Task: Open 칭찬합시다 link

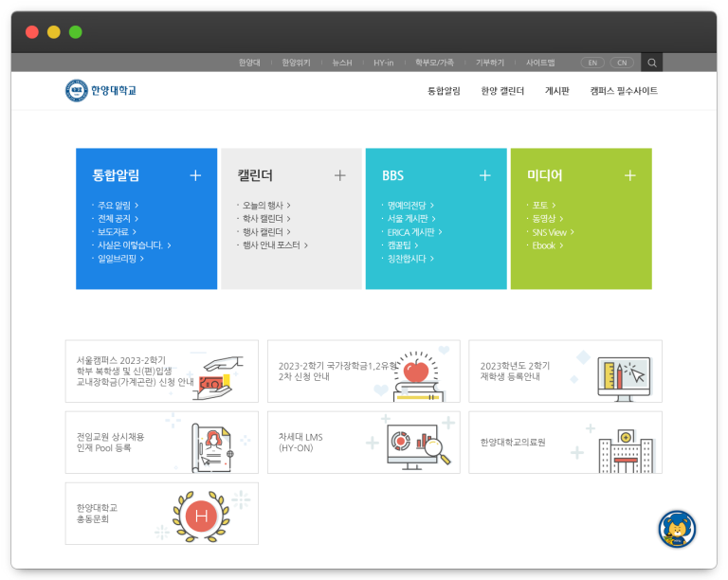Action: [410, 259]
